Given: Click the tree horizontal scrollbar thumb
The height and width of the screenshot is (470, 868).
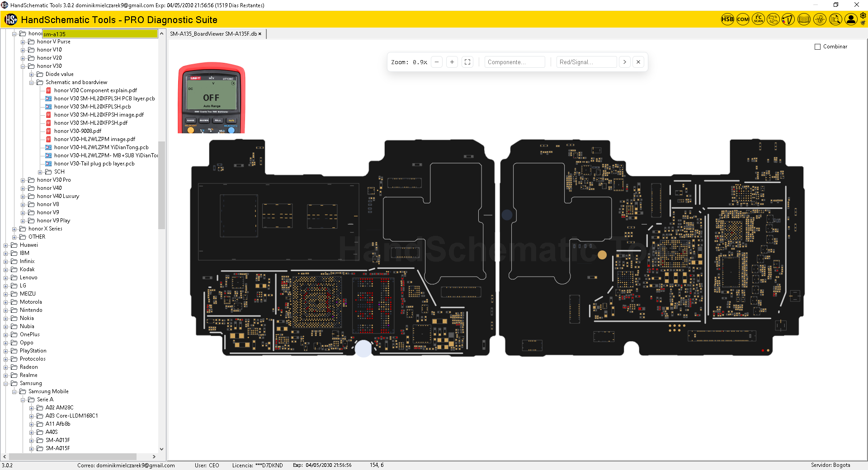Looking at the screenshot, I should 73,456.
